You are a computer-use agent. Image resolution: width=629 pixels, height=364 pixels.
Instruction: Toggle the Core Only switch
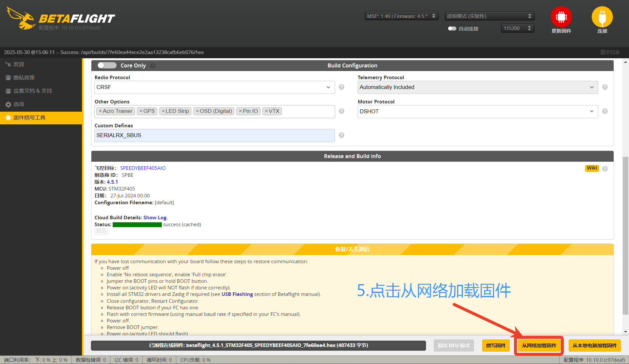107,65
